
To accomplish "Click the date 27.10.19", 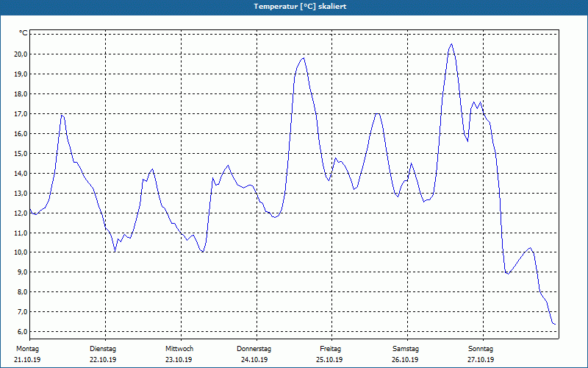I will pyautogui.click(x=481, y=360).
